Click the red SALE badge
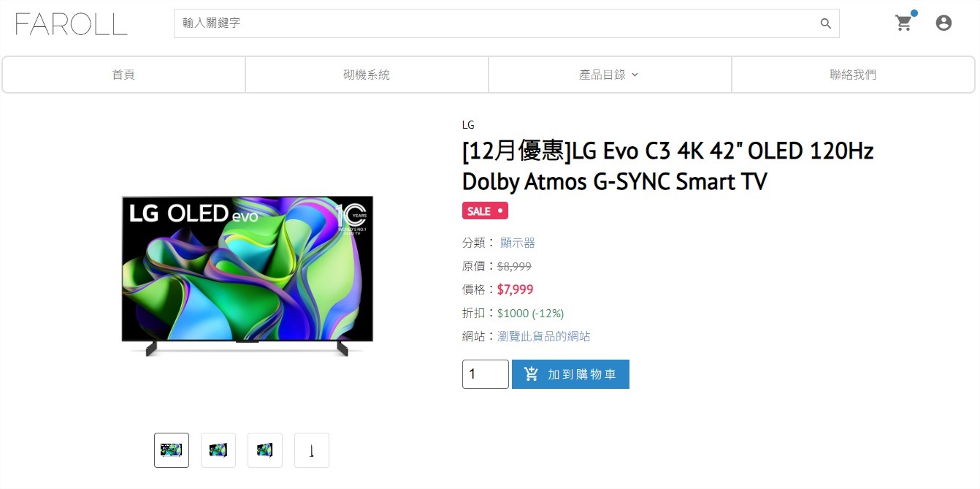This screenshot has height=489, width=980. click(485, 211)
